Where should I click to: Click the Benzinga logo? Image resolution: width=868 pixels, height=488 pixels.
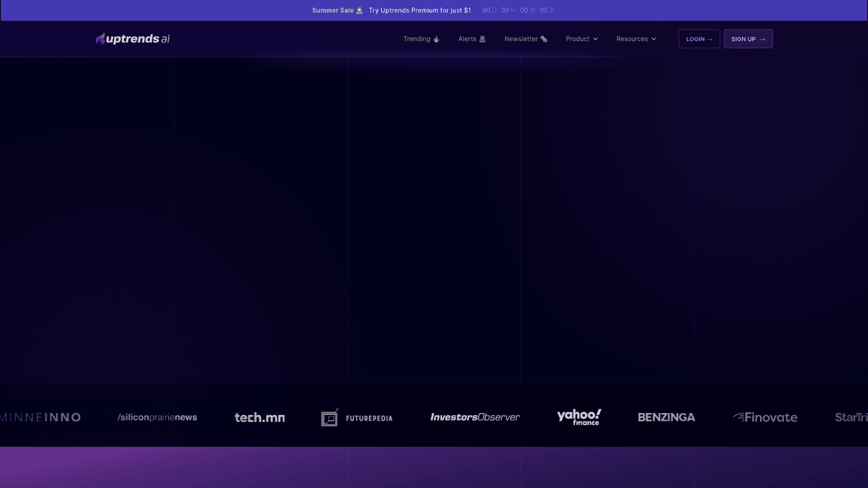point(666,417)
